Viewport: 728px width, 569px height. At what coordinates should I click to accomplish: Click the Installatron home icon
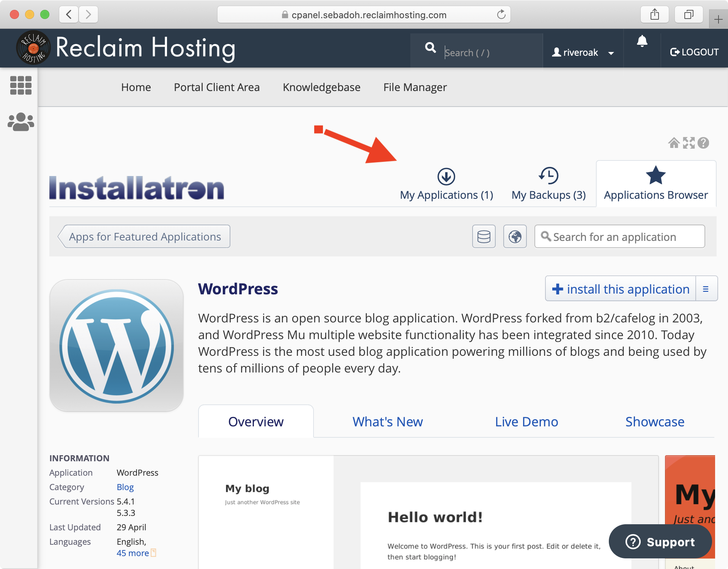(674, 143)
